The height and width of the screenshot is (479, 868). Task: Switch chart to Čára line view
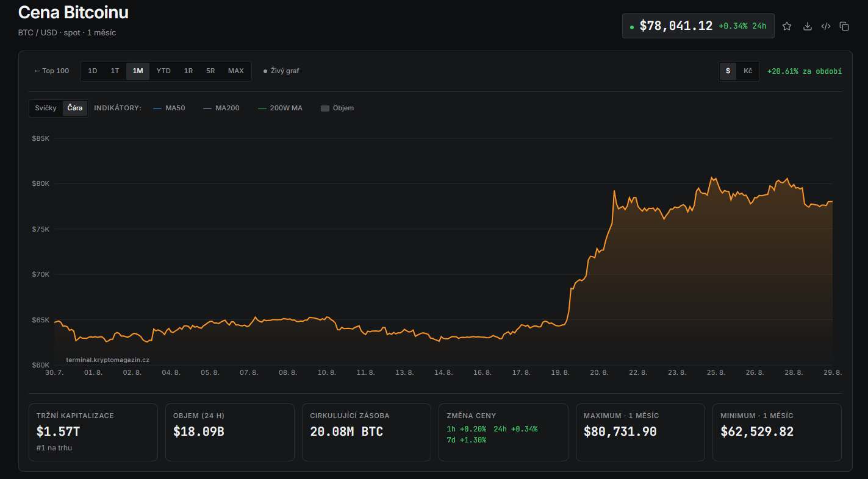pos(75,108)
